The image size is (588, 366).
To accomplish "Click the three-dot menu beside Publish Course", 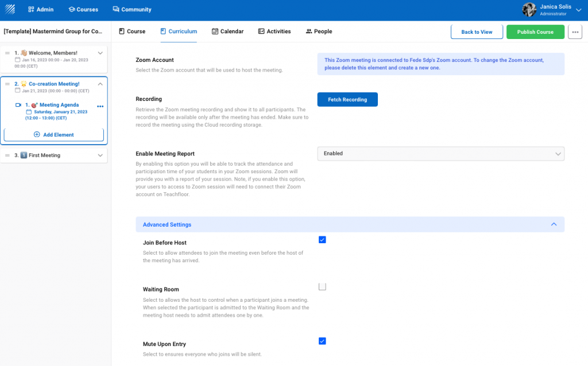I will click(x=575, y=32).
